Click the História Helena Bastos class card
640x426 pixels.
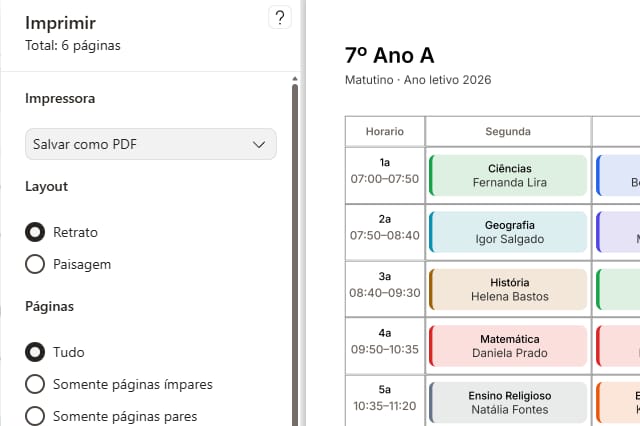pos(508,289)
